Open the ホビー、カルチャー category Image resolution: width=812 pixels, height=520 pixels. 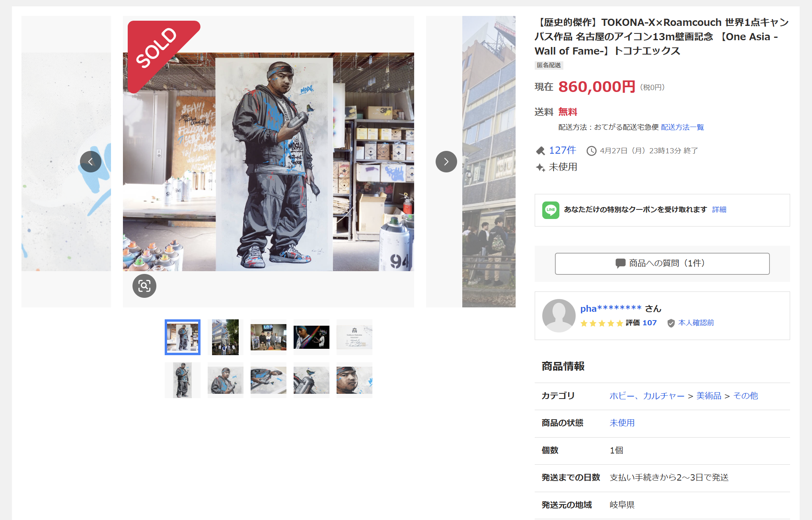point(647,396)
